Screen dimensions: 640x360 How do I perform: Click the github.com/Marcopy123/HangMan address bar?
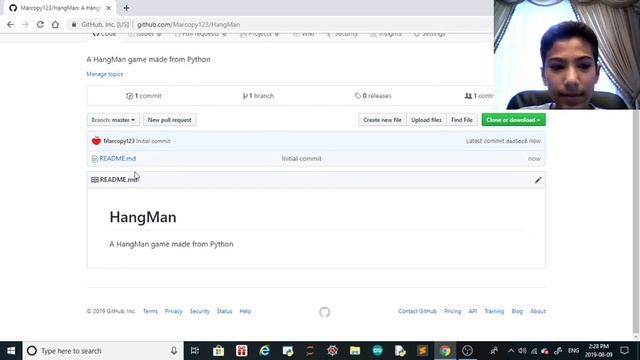[188, 24]
